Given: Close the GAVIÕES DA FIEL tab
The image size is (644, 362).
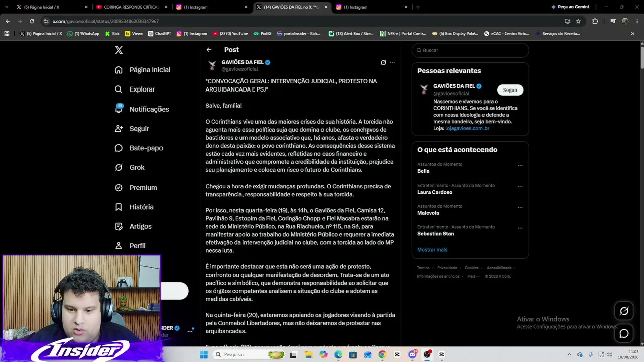Looking at the screenshot, I should pos(326,7).
